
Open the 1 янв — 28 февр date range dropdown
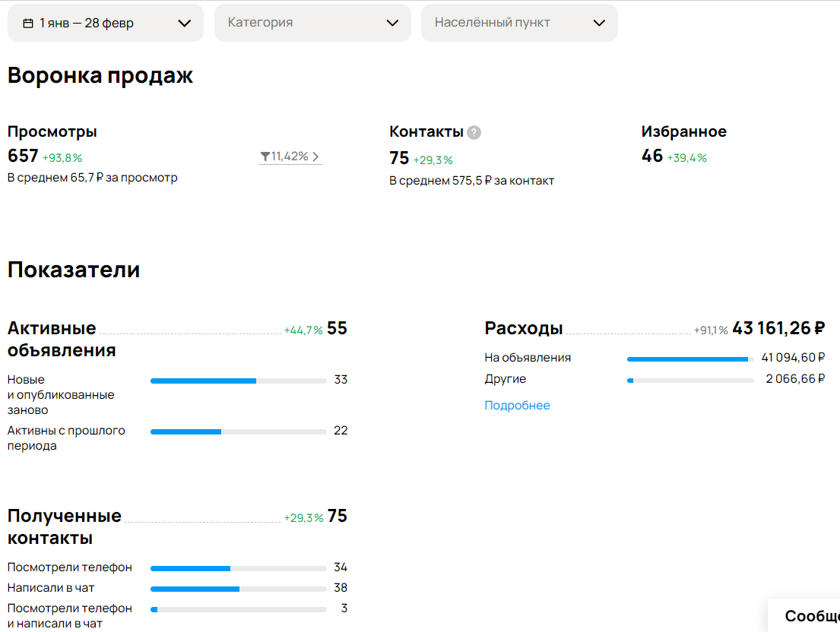106,23
